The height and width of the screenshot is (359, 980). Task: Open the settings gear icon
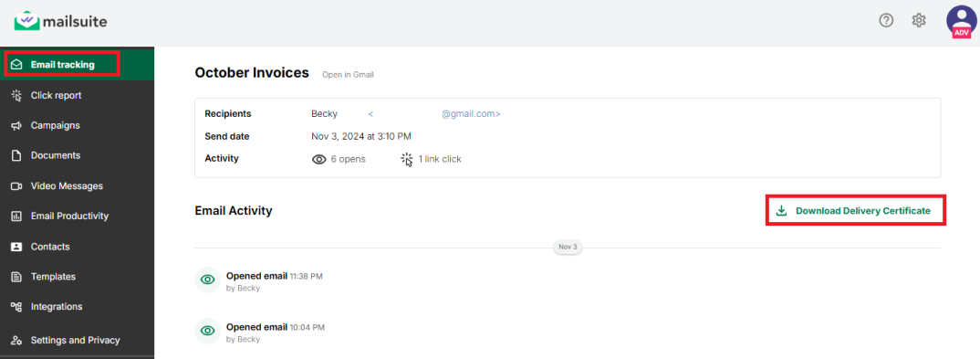coord(918,21)
